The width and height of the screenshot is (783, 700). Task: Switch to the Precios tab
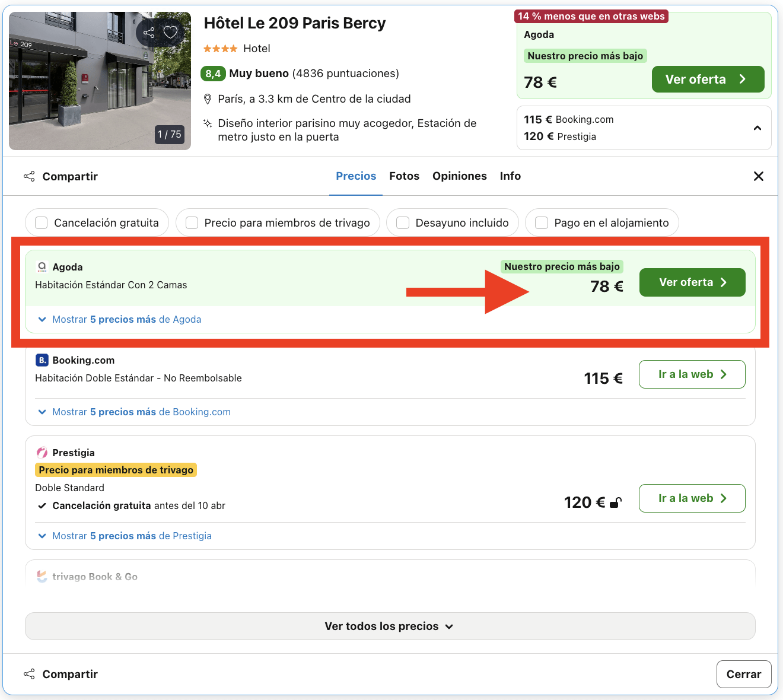click(x=356, y=176)
